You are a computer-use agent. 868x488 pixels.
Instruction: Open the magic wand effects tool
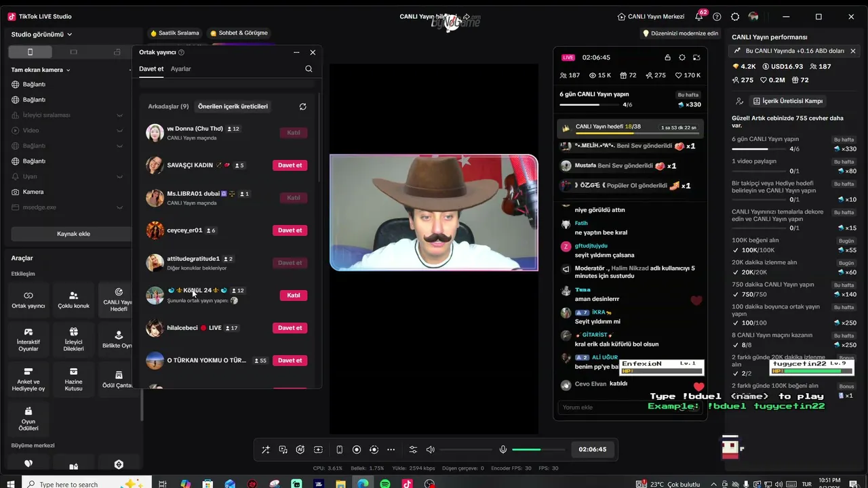tap(265, 449)
